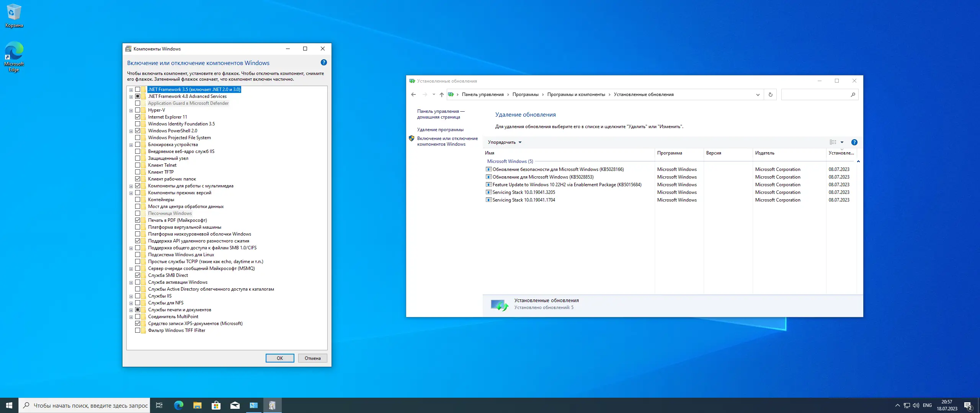The image size is (980, 413).
Task: Expand the .NET Framework 3.5 tree node
Action: click(131, 90)
